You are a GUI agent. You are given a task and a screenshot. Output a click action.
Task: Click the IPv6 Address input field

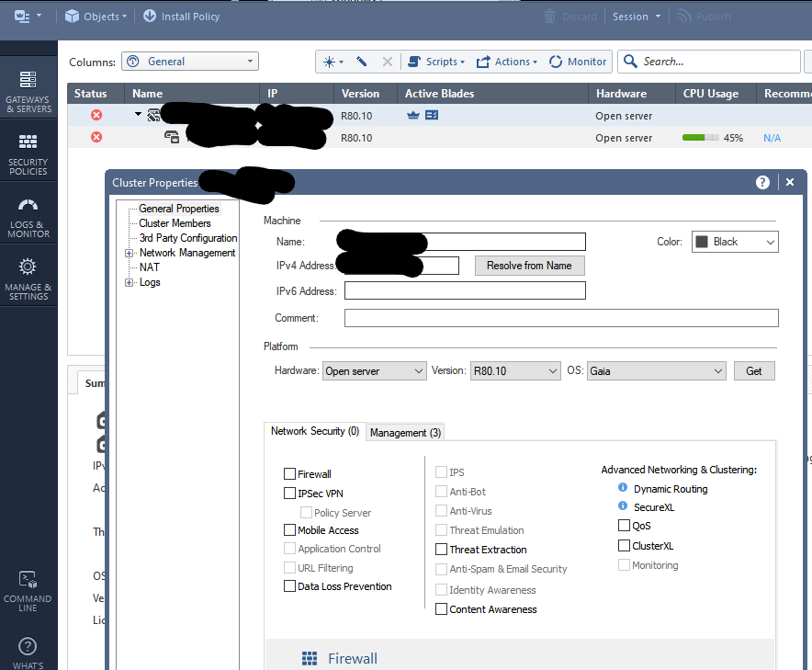tap(465, 290)
